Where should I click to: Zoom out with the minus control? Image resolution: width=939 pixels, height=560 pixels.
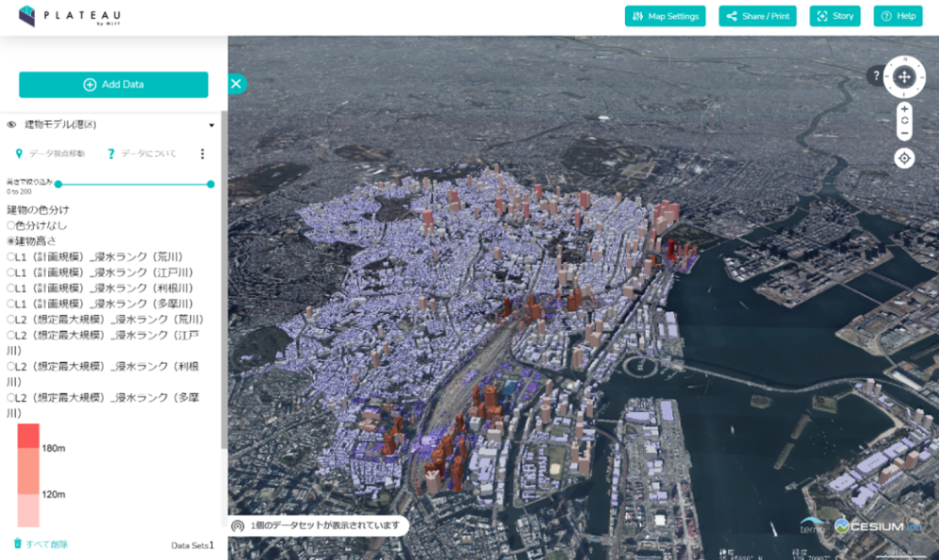click(904, 133)
